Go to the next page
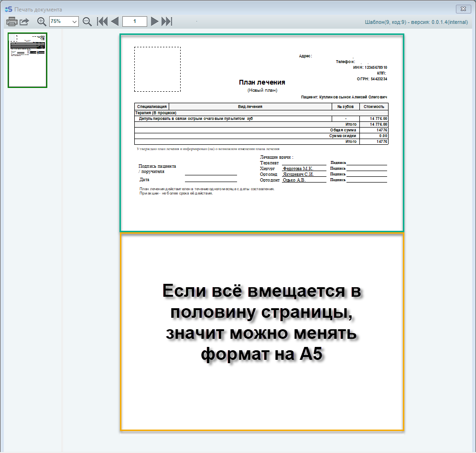 click(x=154, y=22)
